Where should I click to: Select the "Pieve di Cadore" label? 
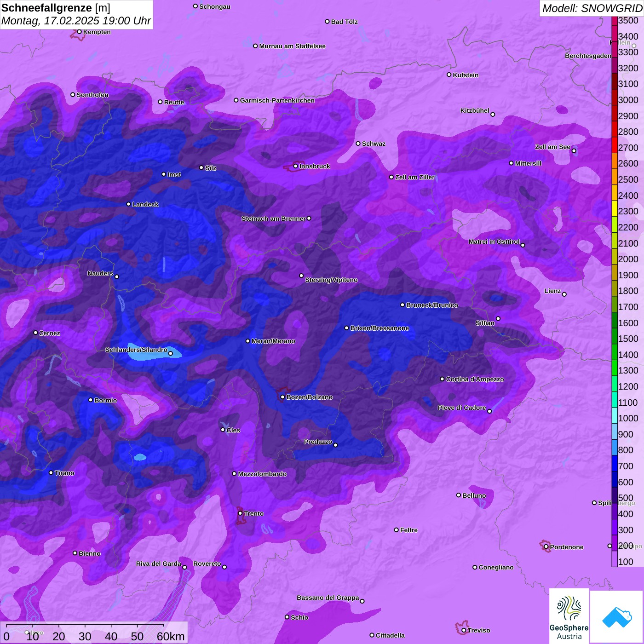[x=462, y=408]
